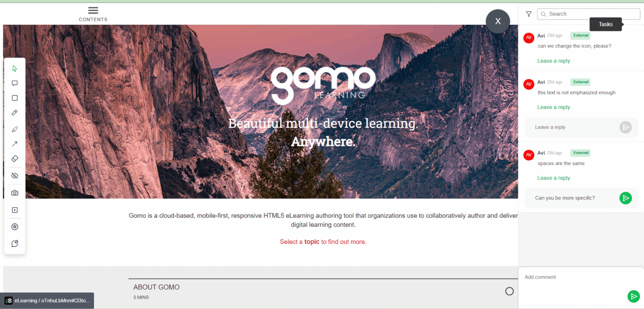Click Avi's avatar on icon-change comment
This screenshot has width=644, height=309.
click(x=529, y=38)
